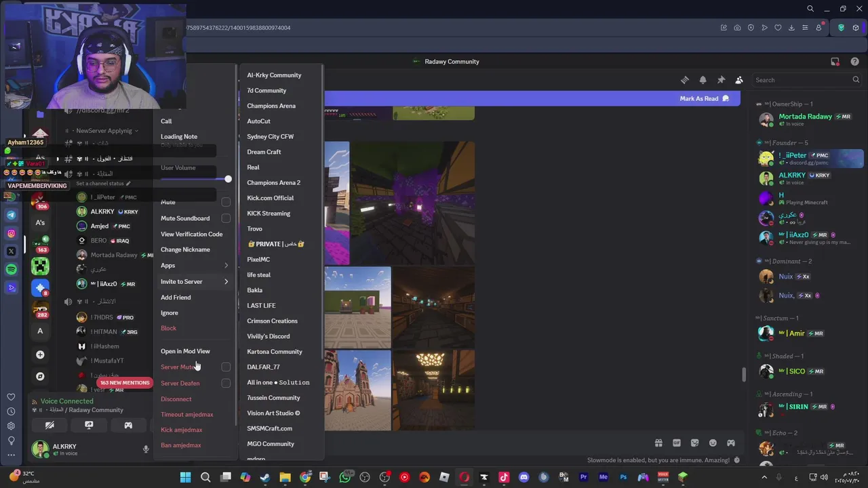Select Ignore in context menu

coord(170,313)
